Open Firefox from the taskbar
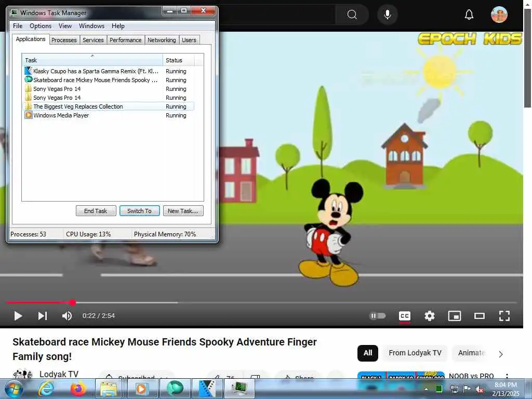The width and height of the screenshot is (532, 399). (x=78, y=389)
